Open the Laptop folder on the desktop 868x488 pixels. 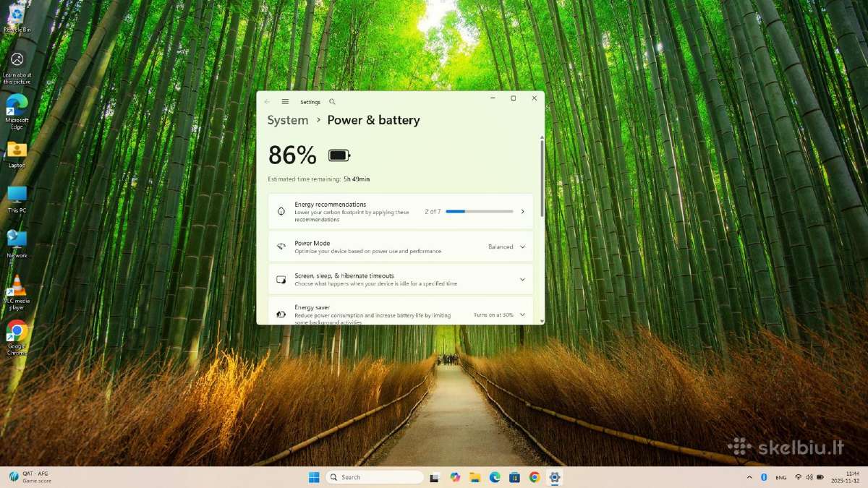point(17,155)
